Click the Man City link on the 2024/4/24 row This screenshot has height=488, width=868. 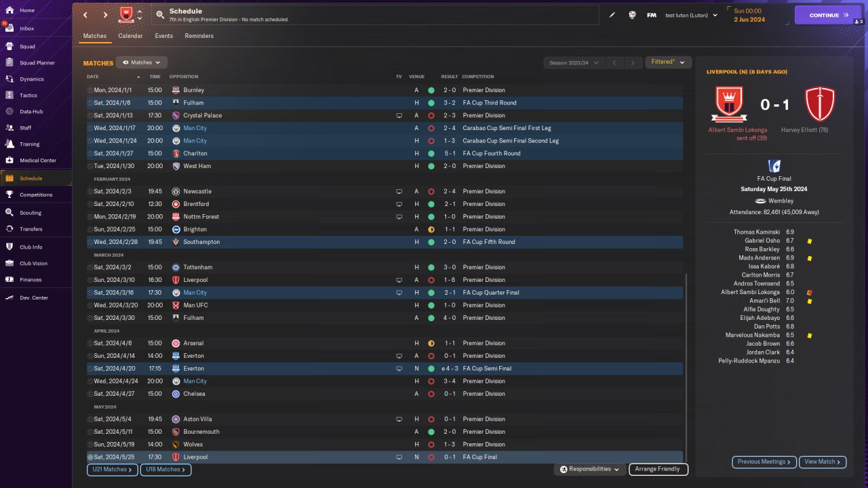195,382
